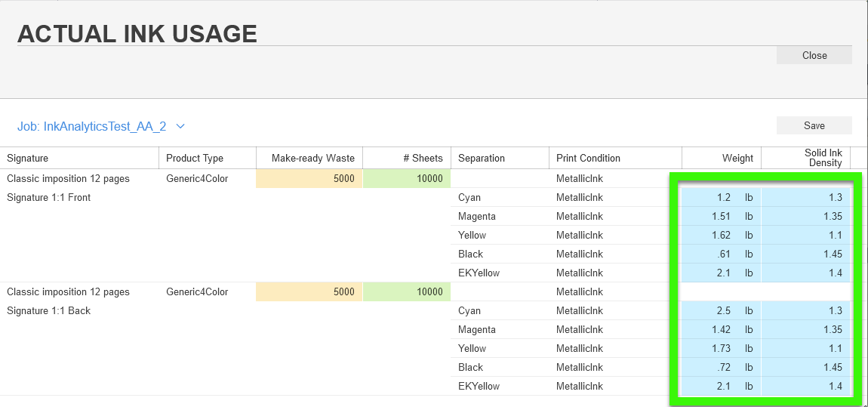This screenshot has height=407, width=868.
Task: Click the Close button
Action: 814,55
